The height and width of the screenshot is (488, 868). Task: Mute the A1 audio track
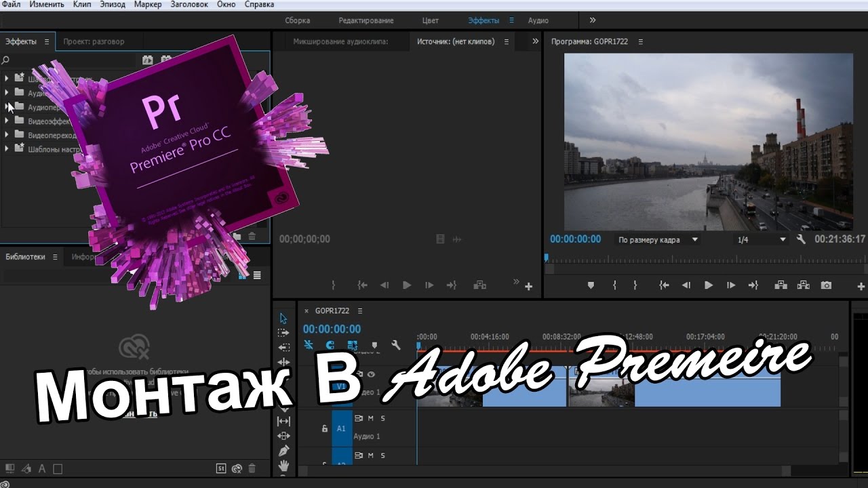[x=371, y=418]
